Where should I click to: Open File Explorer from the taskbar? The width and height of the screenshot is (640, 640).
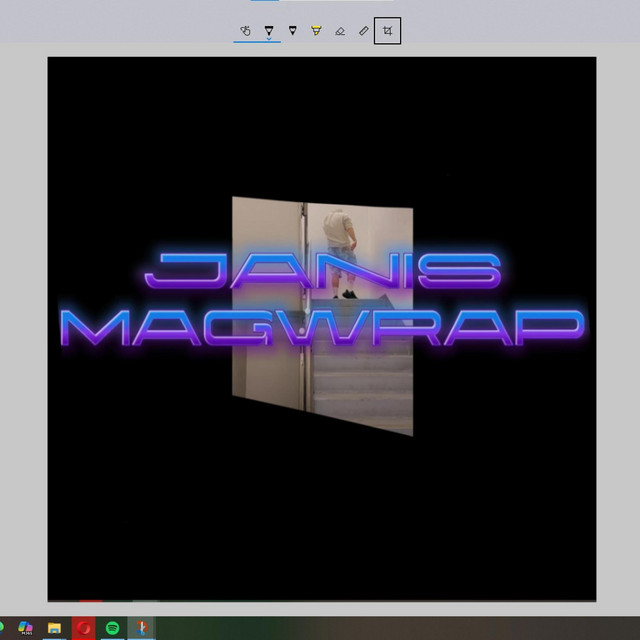(55, 628)
